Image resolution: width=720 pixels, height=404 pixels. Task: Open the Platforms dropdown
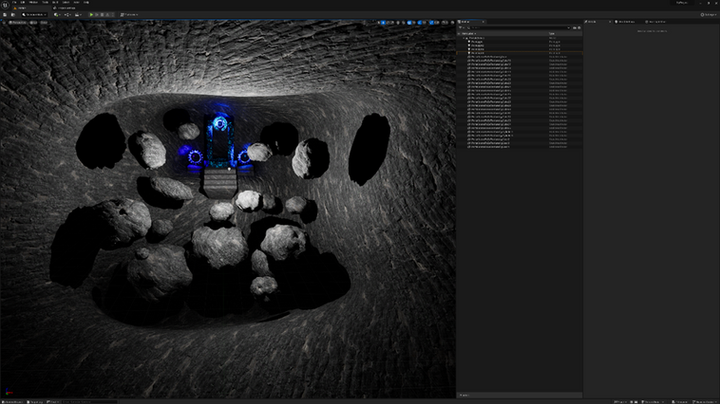click(129, 15)
